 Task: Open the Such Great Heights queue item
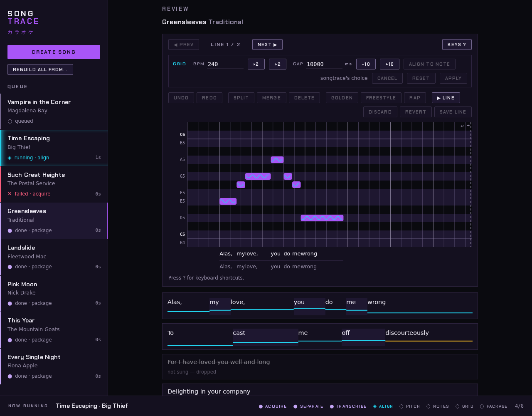(54, 184)
